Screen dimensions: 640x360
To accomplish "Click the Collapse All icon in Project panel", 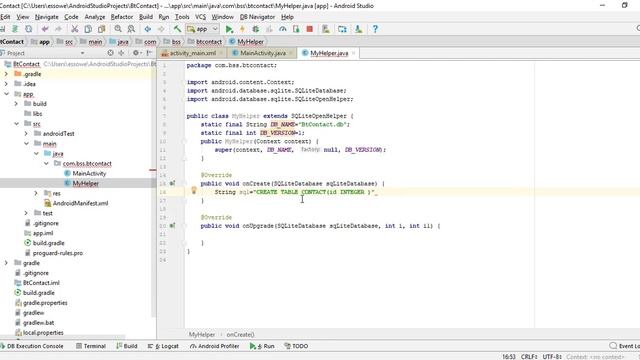I will tap(121, 53).
